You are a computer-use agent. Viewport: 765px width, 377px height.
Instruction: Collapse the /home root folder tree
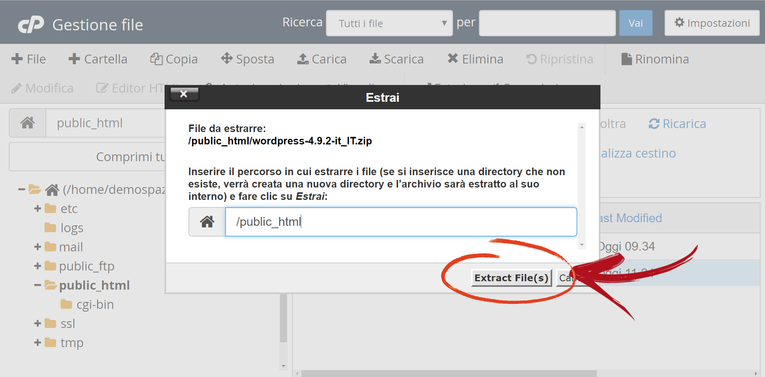(x=21, y=189)
